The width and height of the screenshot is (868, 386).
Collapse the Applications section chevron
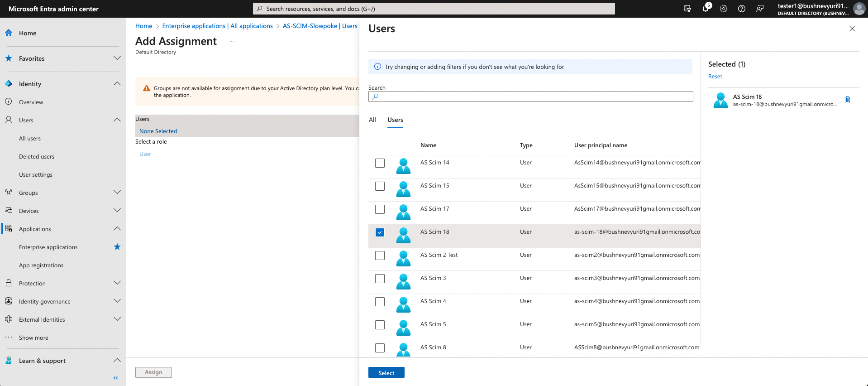click(x=117, y=228)
